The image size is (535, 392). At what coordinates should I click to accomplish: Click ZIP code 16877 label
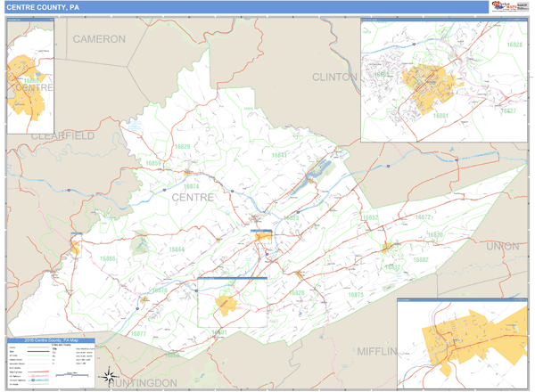138,334
